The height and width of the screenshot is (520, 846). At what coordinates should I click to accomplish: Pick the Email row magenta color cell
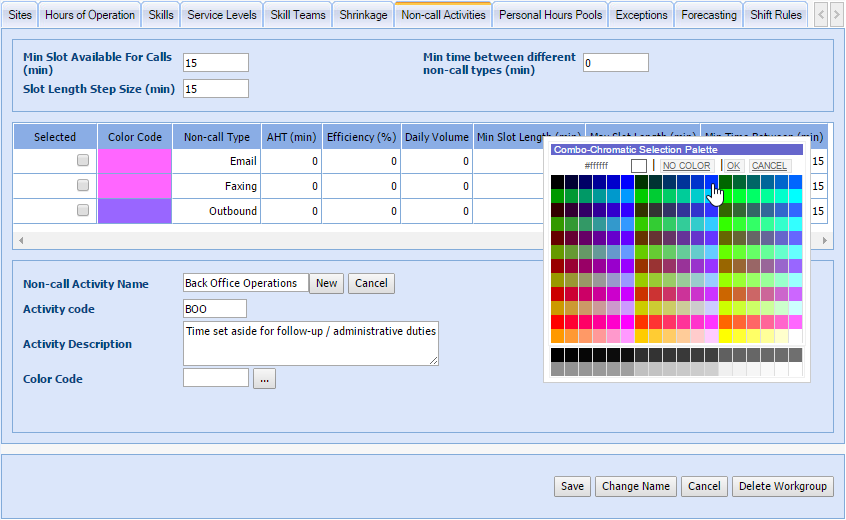(135, 161)
